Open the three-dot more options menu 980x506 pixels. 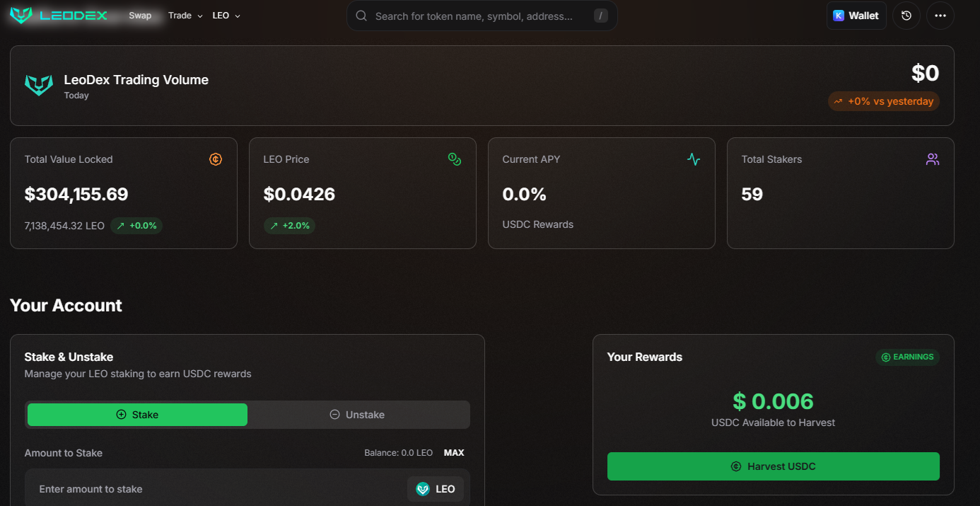pos(940,16)
